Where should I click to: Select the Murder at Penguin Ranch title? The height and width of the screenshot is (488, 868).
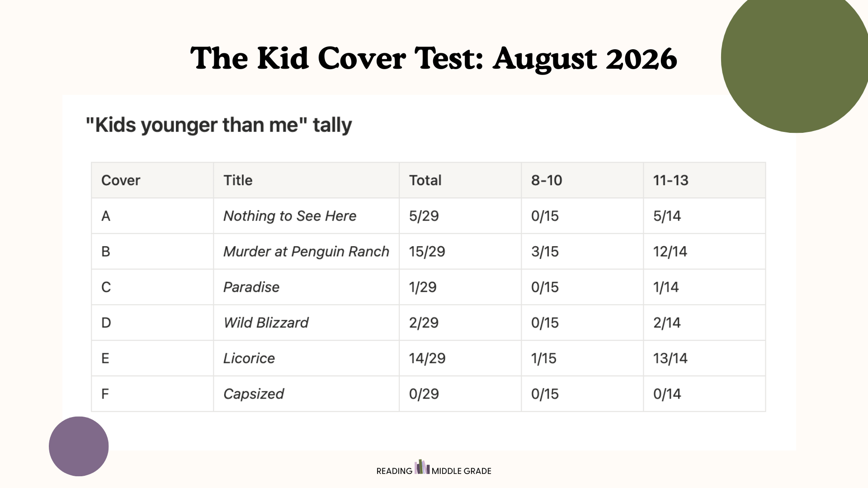click(x=306, y=251)
